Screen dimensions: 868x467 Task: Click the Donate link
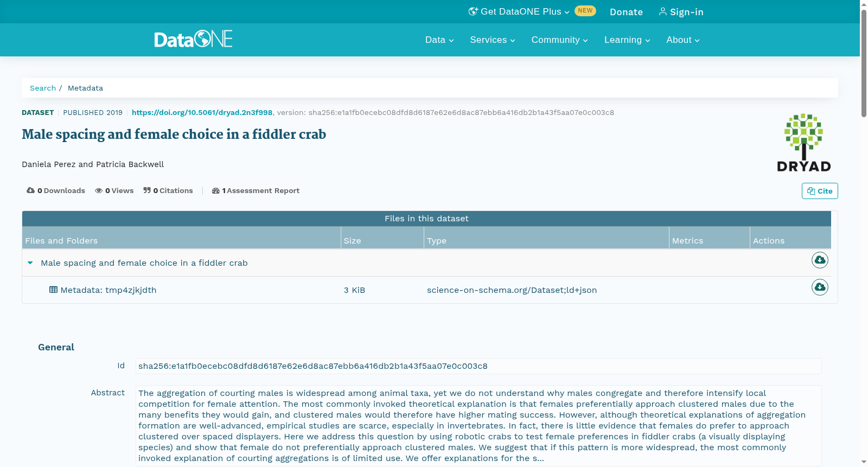[x=626, y=12]
